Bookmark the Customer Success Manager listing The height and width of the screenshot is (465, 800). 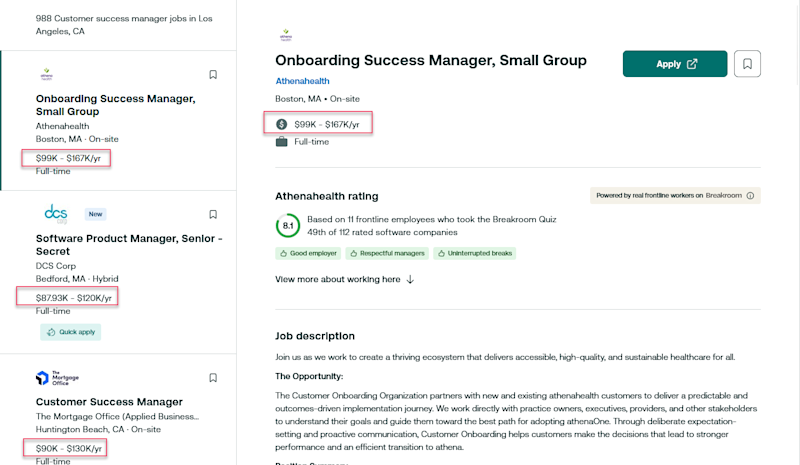[213, 378]
